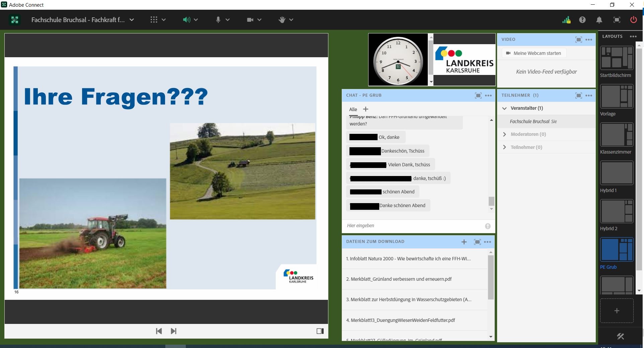
Task: Toggle the speaker audio on or off
Action: (x=186, y=20)
